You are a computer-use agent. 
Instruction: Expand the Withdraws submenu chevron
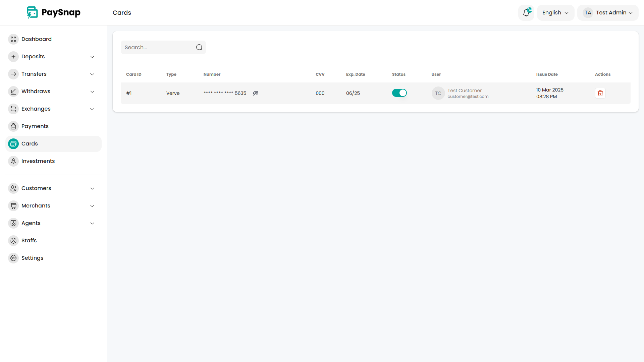(x=92, y=92)
